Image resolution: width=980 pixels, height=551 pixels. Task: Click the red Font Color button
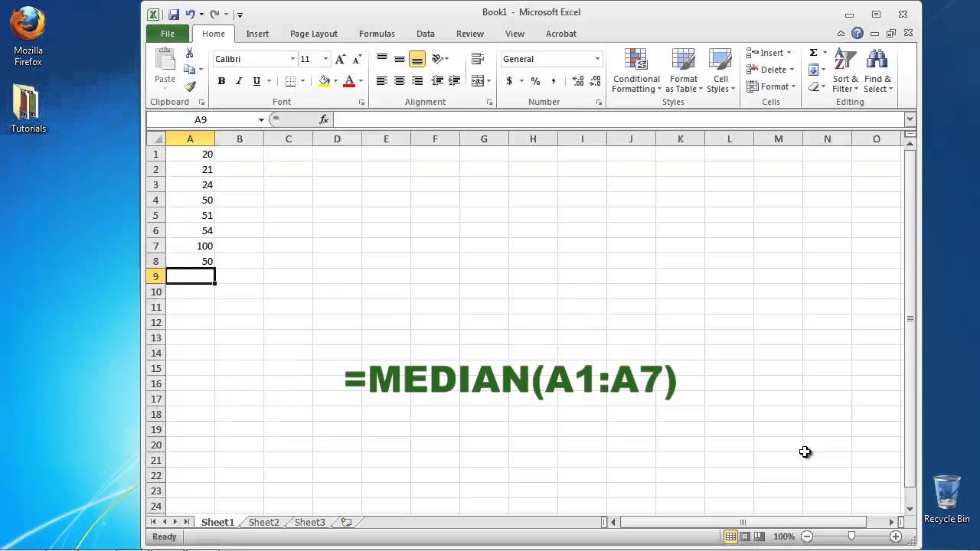(x=349, y=81)
